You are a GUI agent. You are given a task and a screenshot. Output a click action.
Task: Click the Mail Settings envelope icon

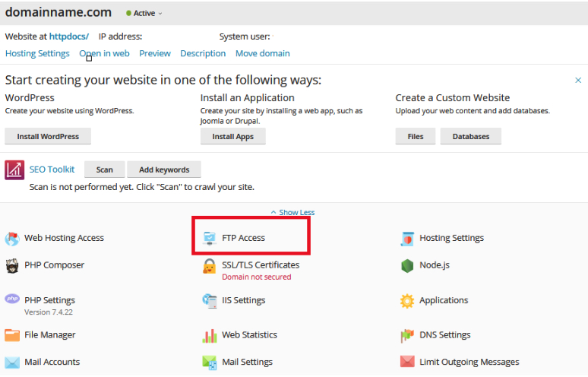(x=209, y=363)
